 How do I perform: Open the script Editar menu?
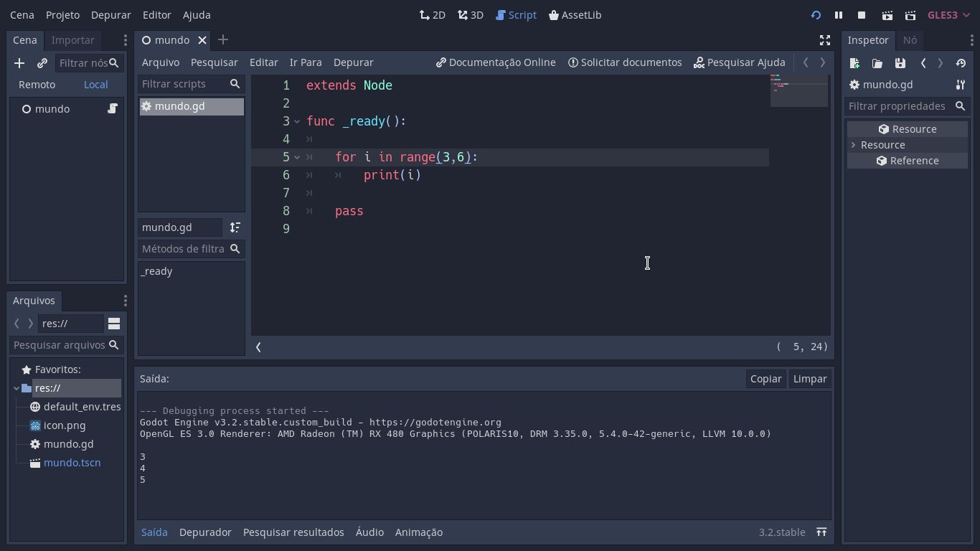pos(264,62)
